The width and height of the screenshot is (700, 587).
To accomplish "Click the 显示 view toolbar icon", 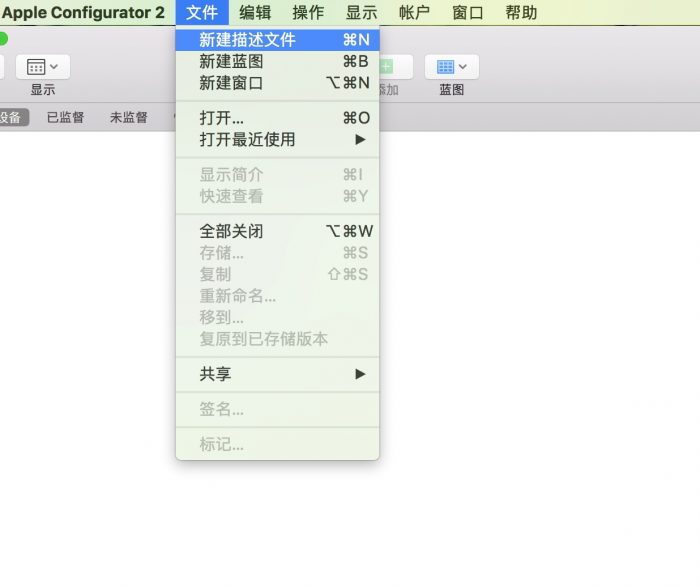I will tap(36, 67).
